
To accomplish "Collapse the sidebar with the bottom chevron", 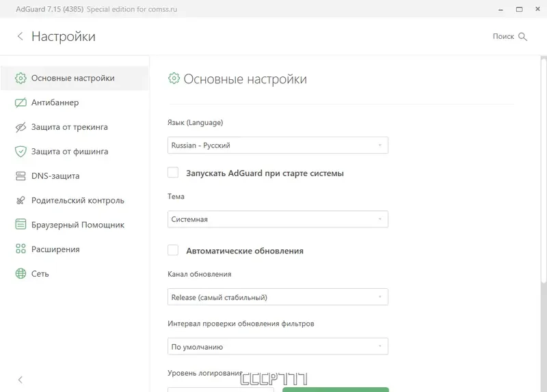I will pos(20,380).
